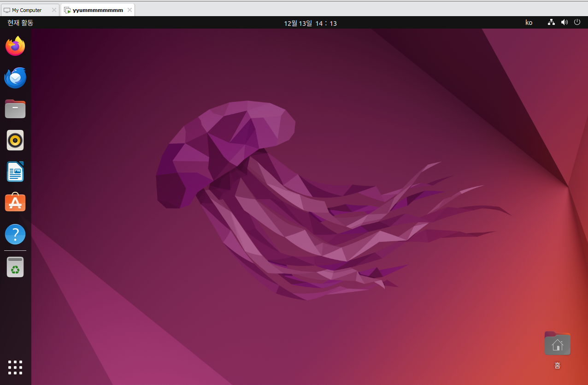
Task: Launch Firefox from the dock
Action: [x=15, y=46]
